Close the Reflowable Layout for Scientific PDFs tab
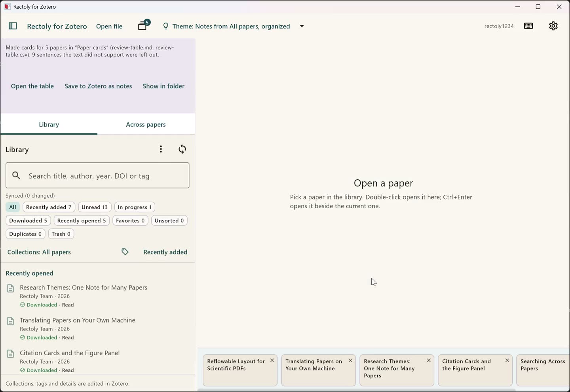This screenshot has height=392, width=570. point(272,361)
